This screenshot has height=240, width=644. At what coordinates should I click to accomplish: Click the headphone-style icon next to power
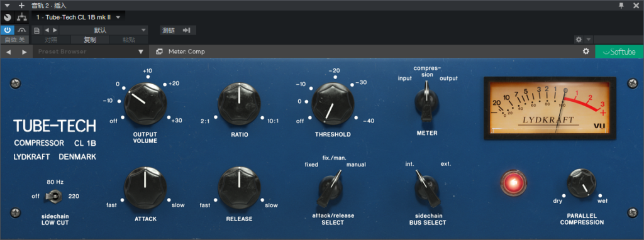pyautogui.click(x=22, y=30)
